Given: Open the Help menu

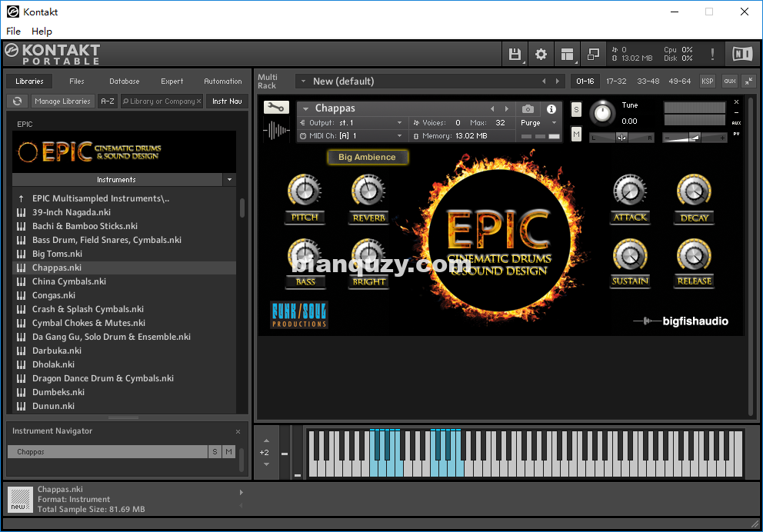Looking at the screenshot, I should [42, 31].
